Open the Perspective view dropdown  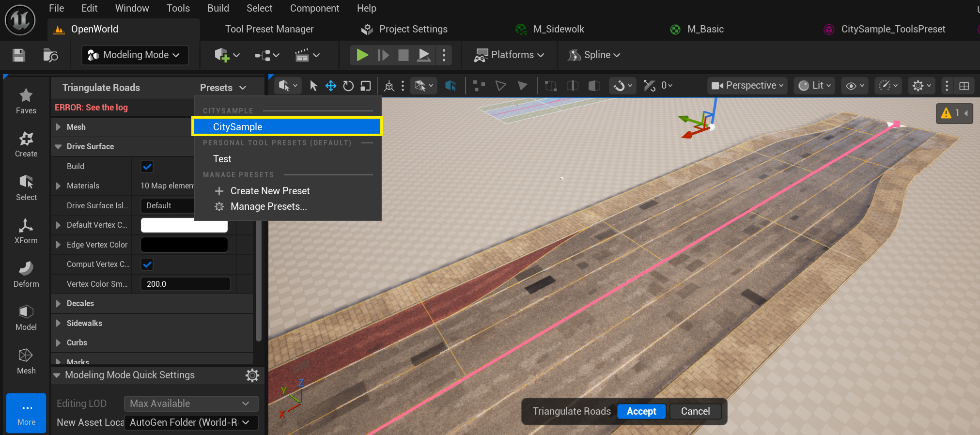(x=747, y=86)
